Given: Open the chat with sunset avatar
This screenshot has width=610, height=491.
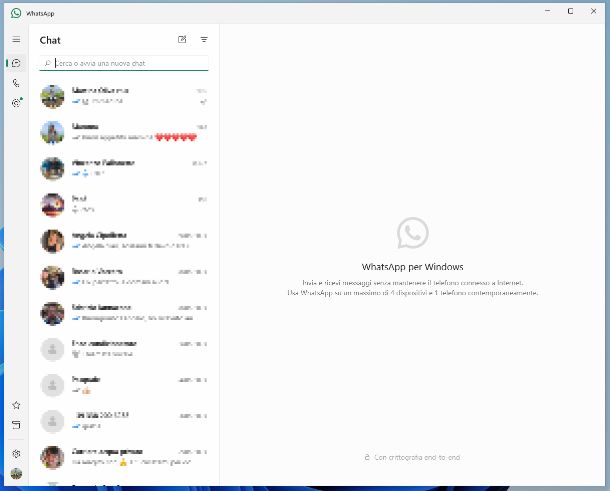Looking at the screenshot, I should pos(124,204).
